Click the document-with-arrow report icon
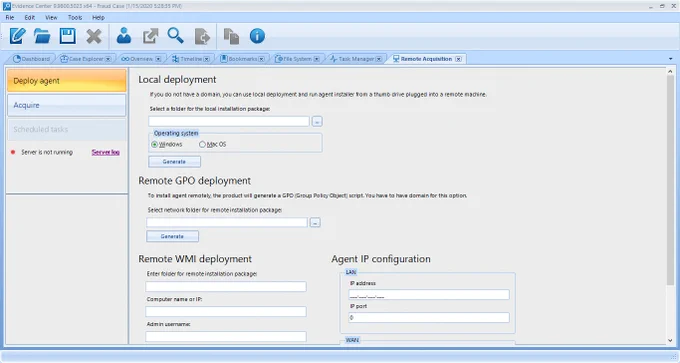The image size is (680, 363). pos(202,36)
